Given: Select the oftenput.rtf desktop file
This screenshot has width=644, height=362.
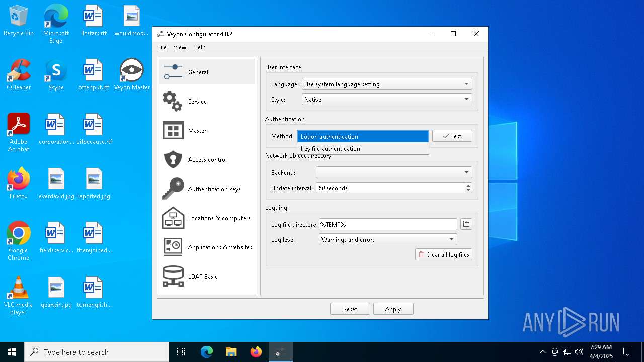Looking at the screenshot, I should 94,75.
